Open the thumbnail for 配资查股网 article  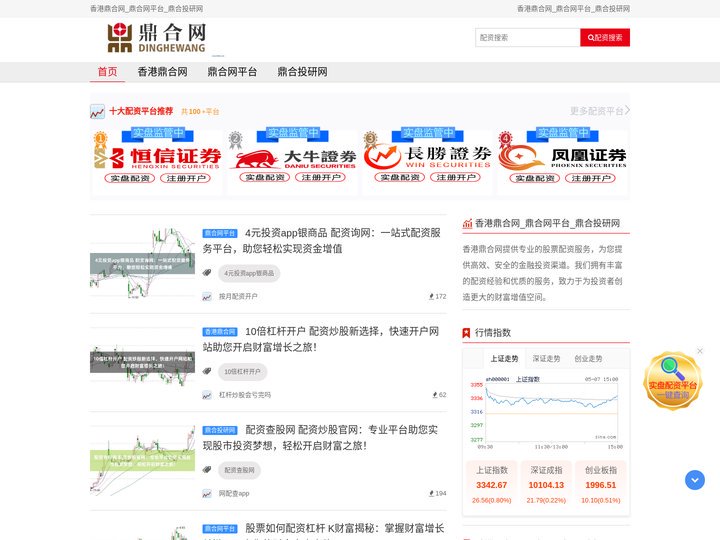tap(142, 460)
